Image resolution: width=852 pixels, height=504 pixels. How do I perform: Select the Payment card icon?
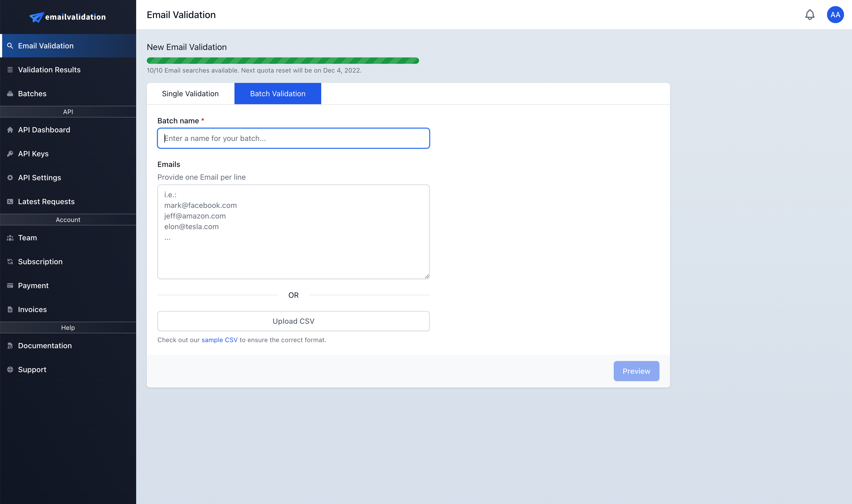point(10,285)
